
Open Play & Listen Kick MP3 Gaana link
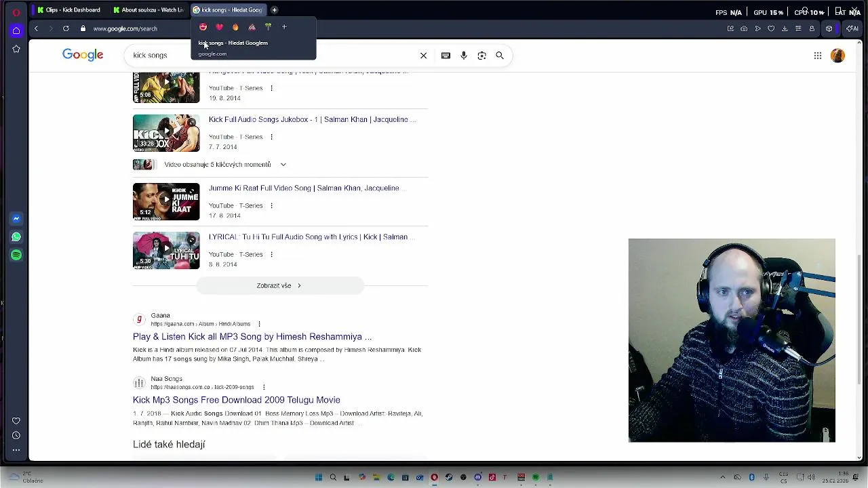coord(252,337)
